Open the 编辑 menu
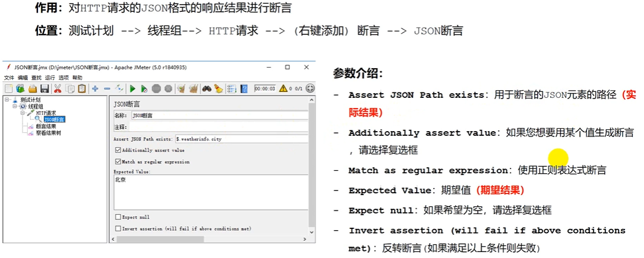The image size is (644, 258). click(23, 78)
